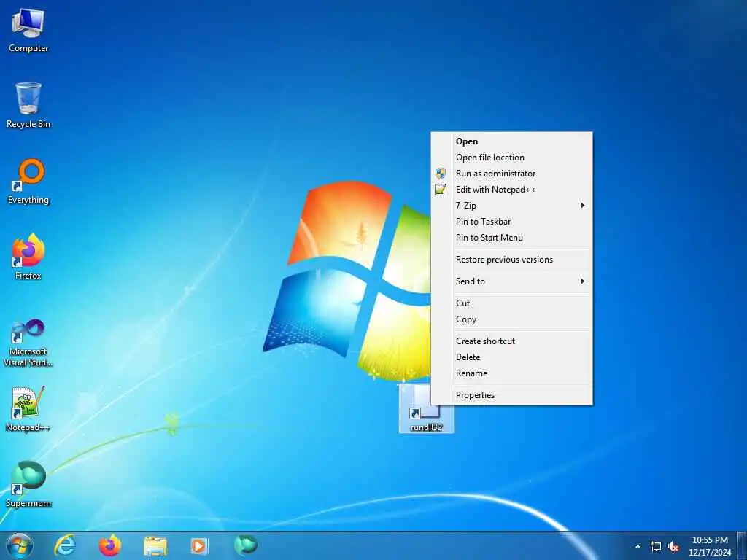Image resolution: width=747 pixels, height=560 pixels.
Task: Select Copy in context menu
Action: [512, 319]
